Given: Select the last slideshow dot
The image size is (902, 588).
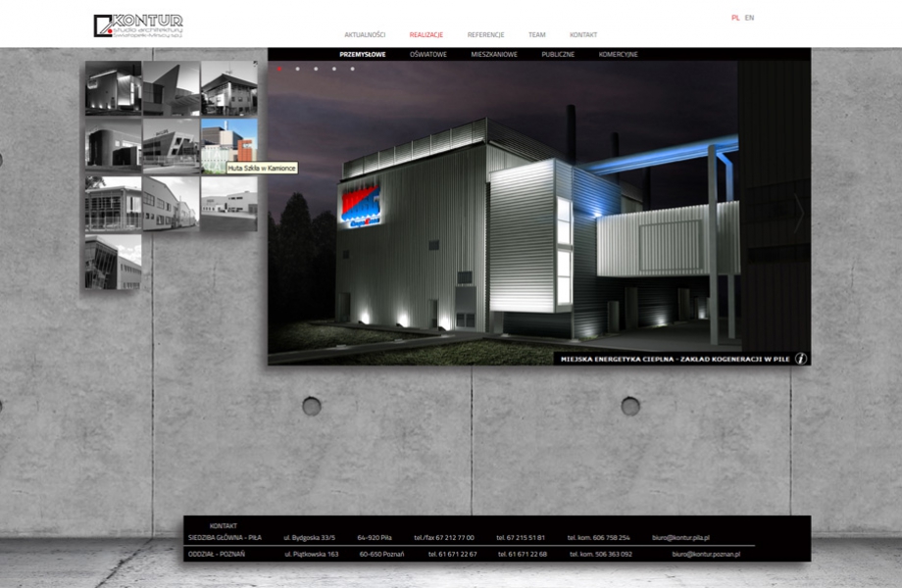Looking at the screenshot, I should (x=353, y=69).
